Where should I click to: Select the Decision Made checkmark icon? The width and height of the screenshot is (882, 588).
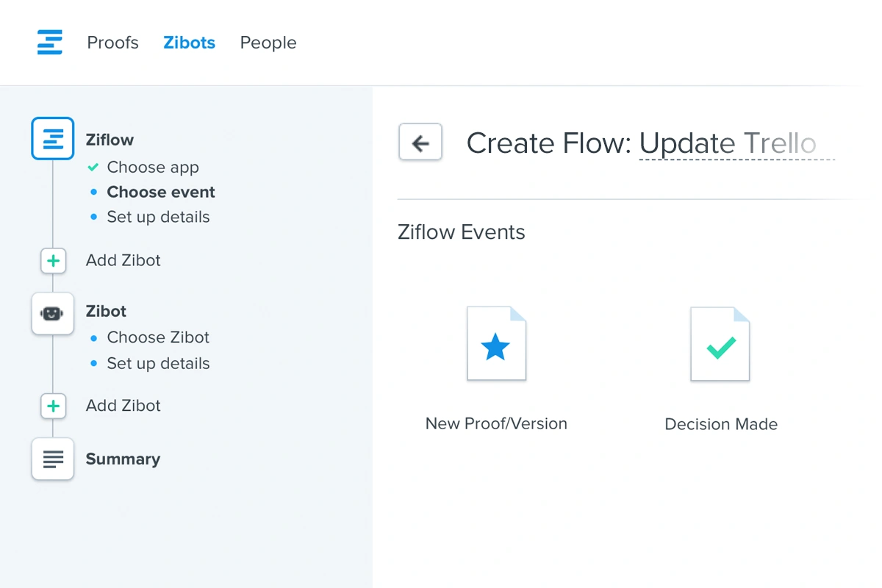pyautogui.click(x=720, y=345)
